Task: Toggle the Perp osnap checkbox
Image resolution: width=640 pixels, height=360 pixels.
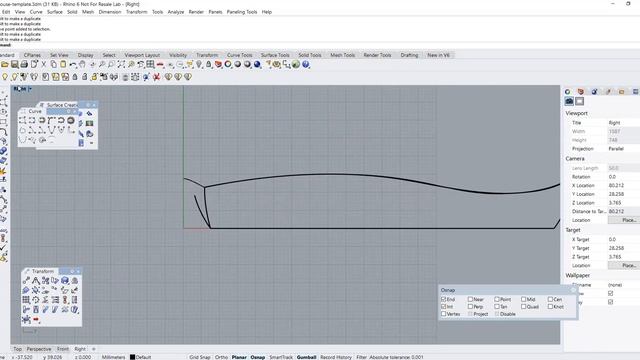Action: [470, 307]
